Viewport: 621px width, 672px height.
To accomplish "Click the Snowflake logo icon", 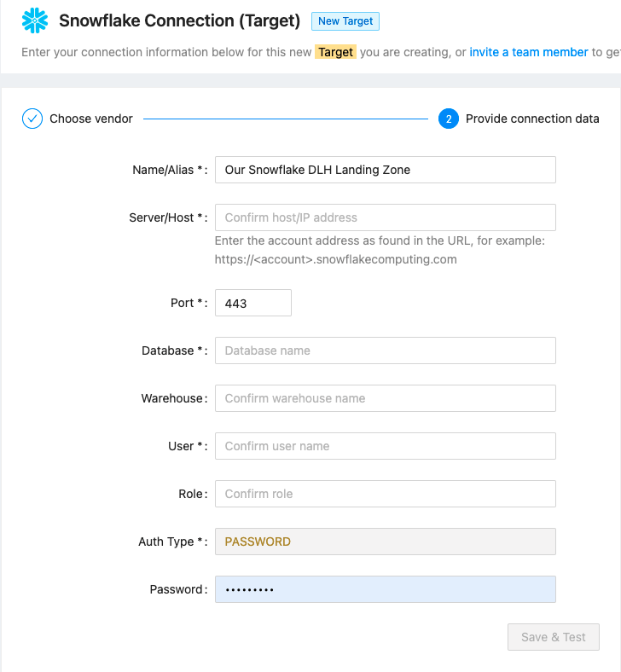I will click(35, 20).
